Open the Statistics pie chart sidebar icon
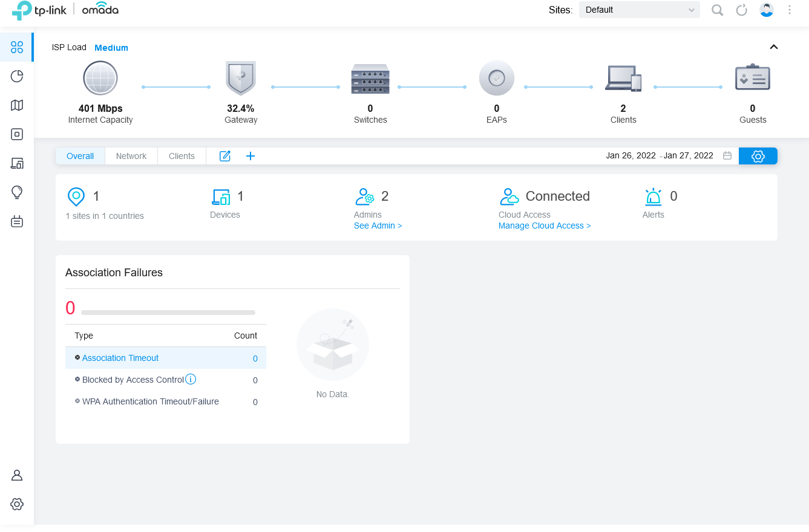Image resolution: width=809 pixels, height=532 pixels. point(17,76)
